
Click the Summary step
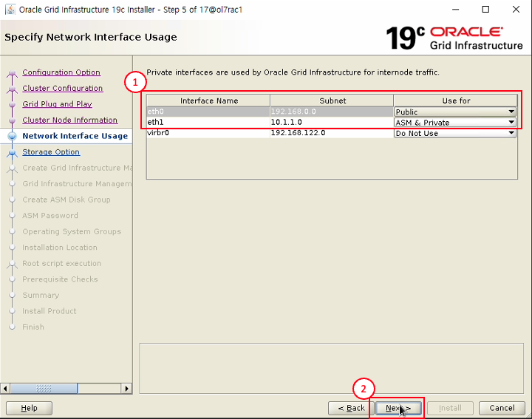(x=41, y=296)
